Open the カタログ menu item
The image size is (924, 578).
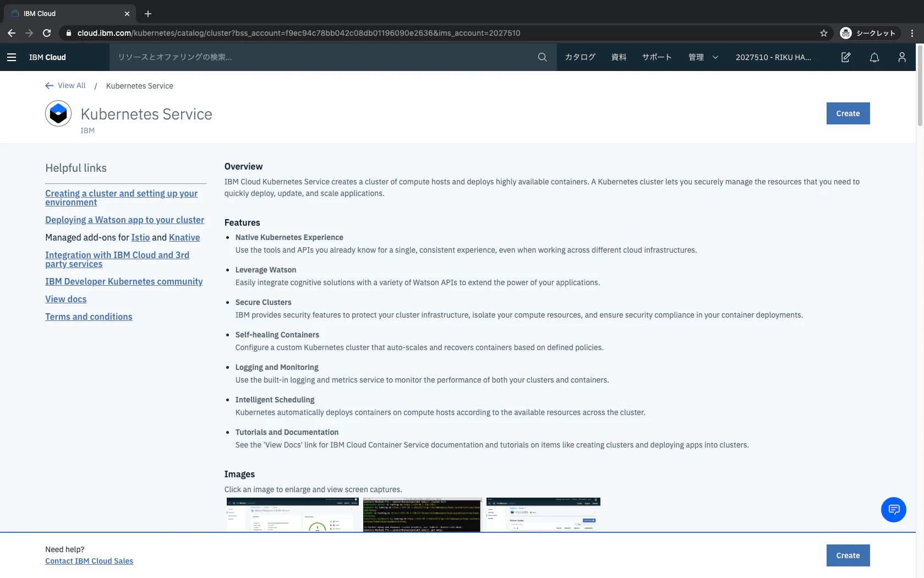[581, 57]
